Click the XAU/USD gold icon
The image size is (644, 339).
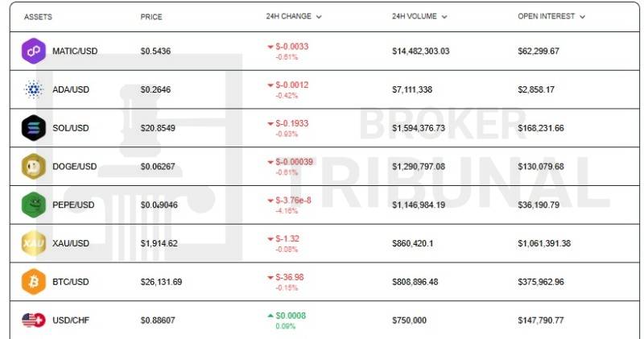coord(34,243)
